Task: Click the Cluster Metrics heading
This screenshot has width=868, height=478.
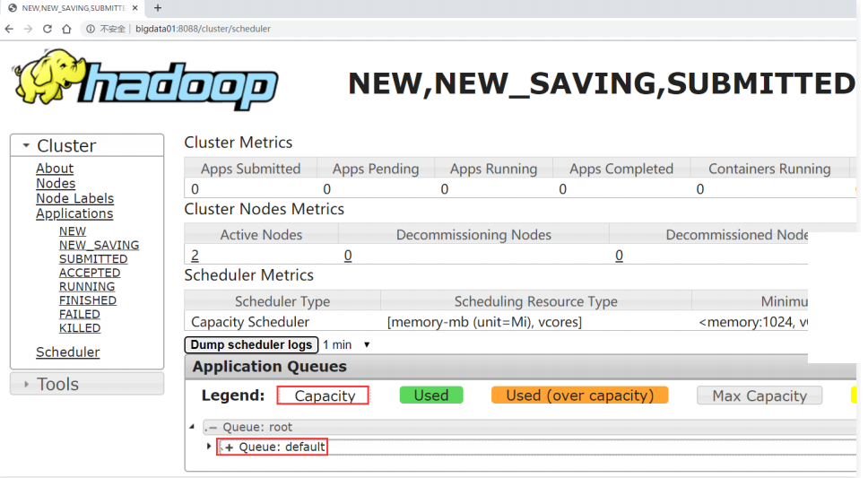Action: click(238, 143)
